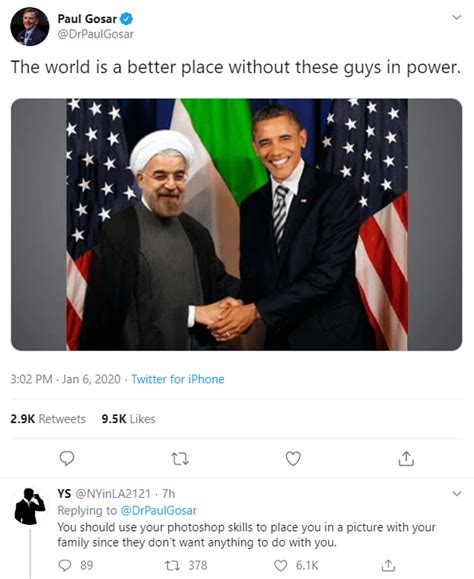Screen dimensions: 474x579
Task: Click the share icon on YS's reply
Action: 388,565
